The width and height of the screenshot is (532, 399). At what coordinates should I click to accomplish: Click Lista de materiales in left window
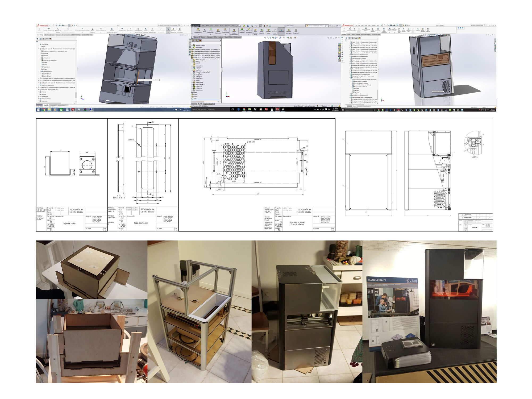click(146, 31)
